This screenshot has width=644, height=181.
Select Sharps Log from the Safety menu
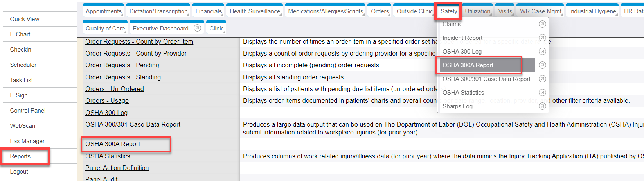(x=457, y=106)
